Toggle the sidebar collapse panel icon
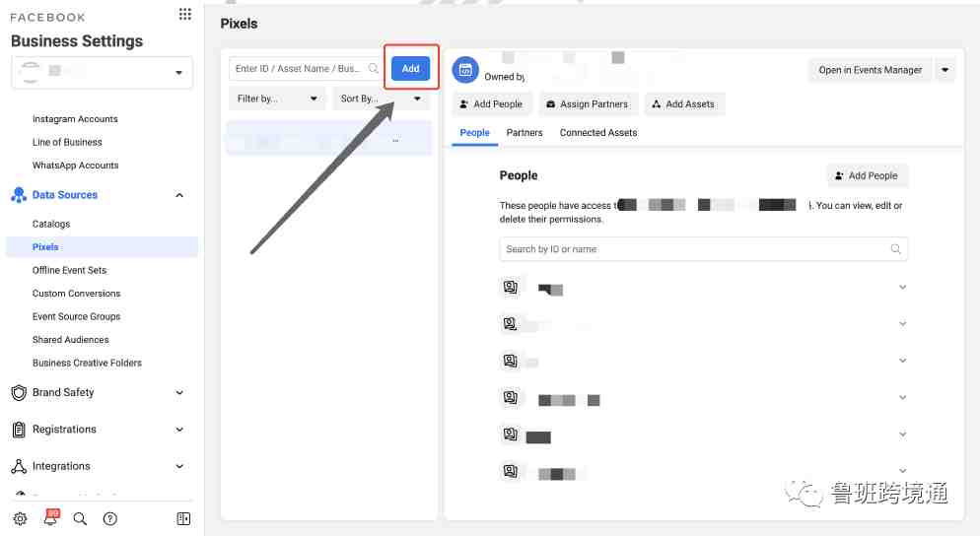Image resolution: width=980 pixels, height=536 pixels. [183, 518]
